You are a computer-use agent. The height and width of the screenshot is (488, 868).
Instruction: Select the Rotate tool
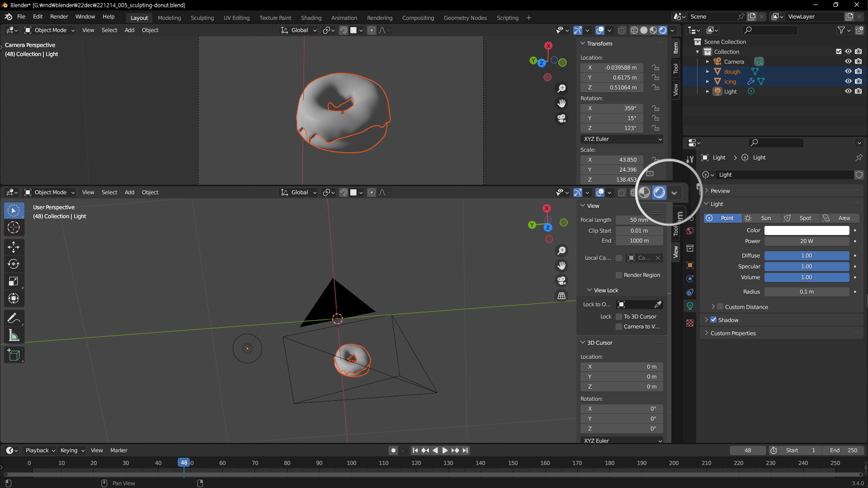[x=14, y=264]
